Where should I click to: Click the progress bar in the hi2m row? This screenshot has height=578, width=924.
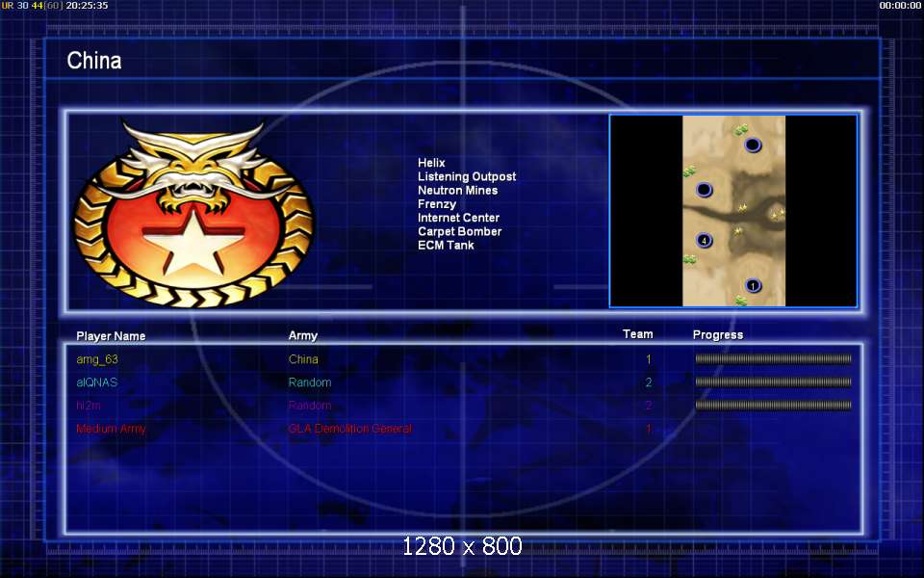point(773,406)
